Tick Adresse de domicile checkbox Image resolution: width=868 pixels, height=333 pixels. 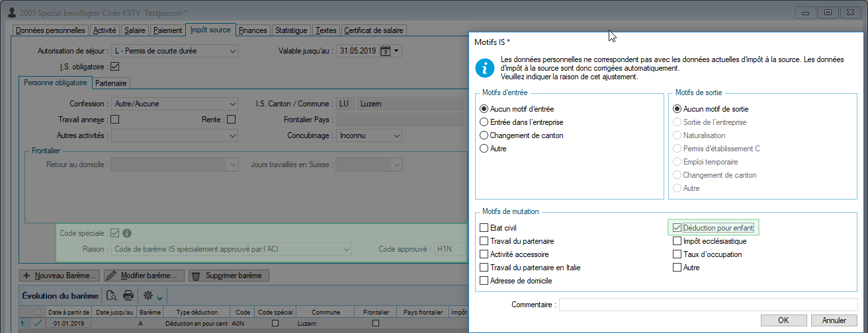click(x=484, y=281)
